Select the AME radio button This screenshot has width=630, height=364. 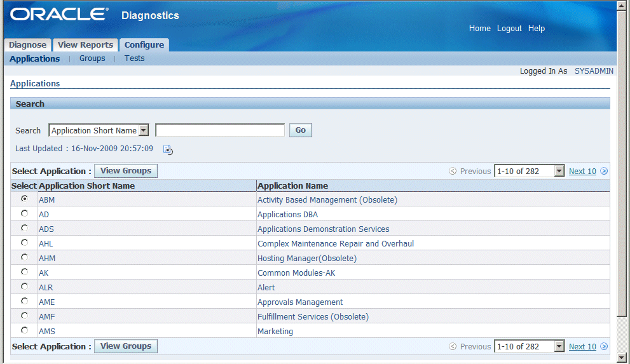tap(25, 301)
